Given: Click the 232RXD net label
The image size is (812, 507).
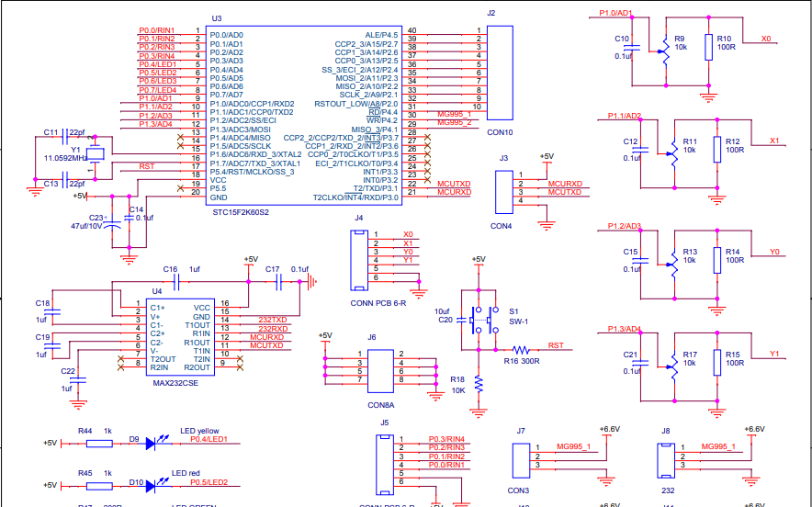Looking at the screenshot, I should pyautogui.click(x=273, y=329).
